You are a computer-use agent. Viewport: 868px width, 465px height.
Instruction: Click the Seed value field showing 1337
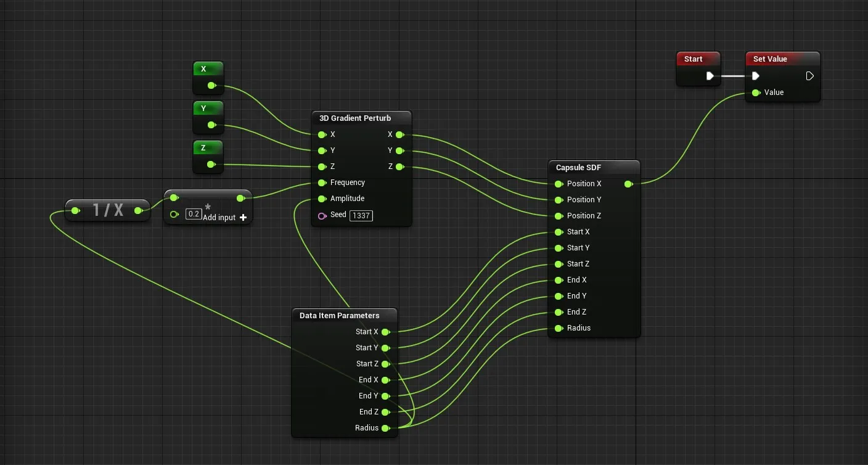click(x=361, y=215)
